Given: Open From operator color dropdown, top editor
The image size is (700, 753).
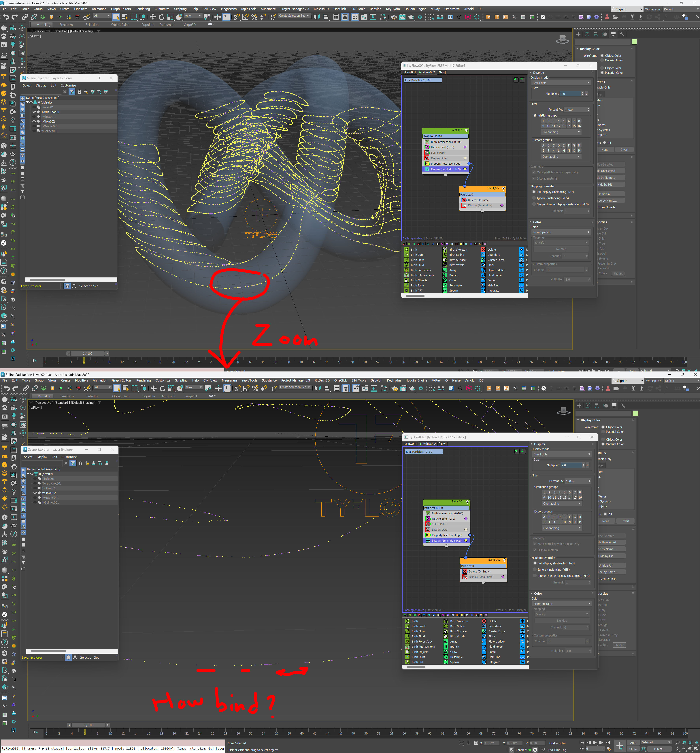Looking at the screenshot, I should (561, 232).
